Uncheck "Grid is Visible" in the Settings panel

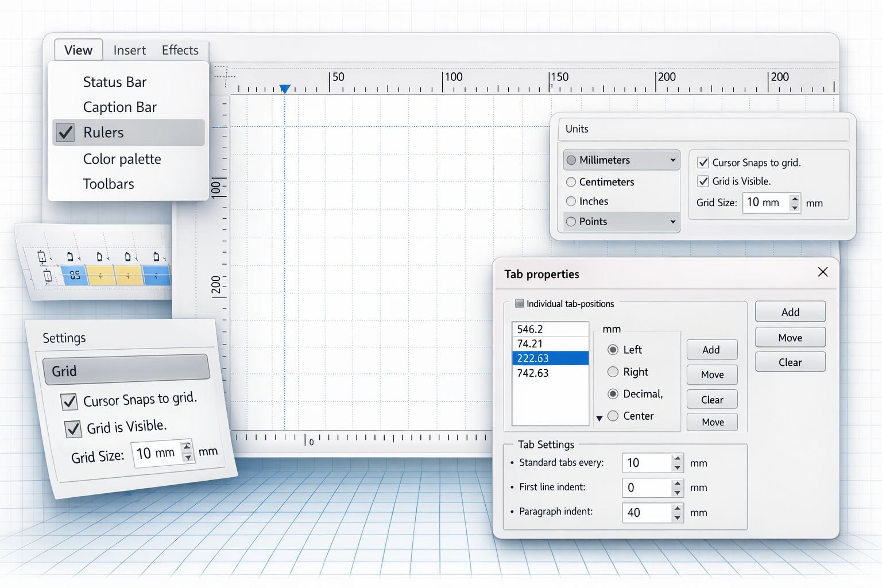[x=73, y=428]
